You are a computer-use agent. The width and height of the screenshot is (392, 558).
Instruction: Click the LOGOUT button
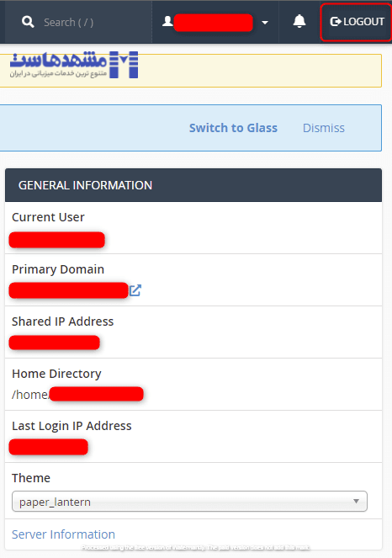click(356, 22)
